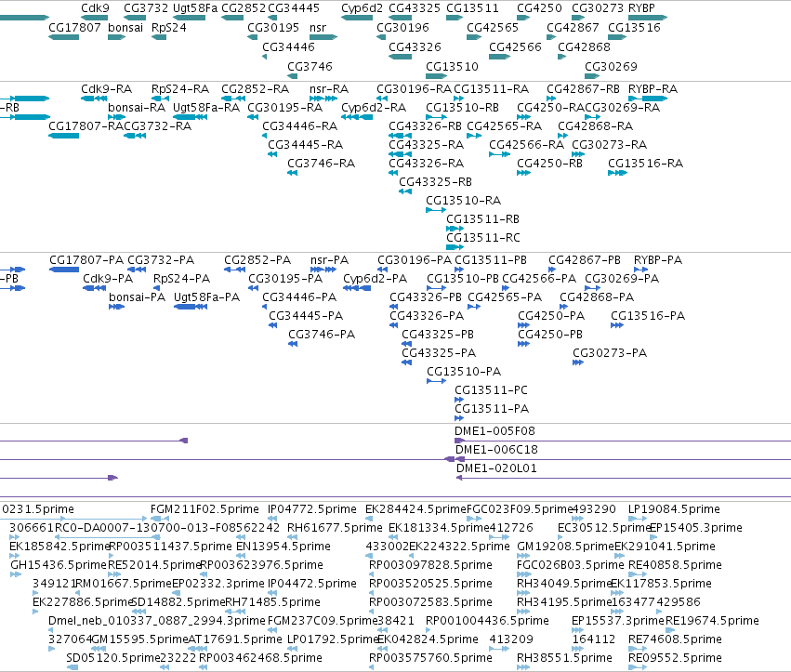Viewport: 791px width, 672px height.
Task: Click the Dmel_neb_010337_0887_2994.3prime EST label
Action: pyautogui.click(x=157, y=621)
